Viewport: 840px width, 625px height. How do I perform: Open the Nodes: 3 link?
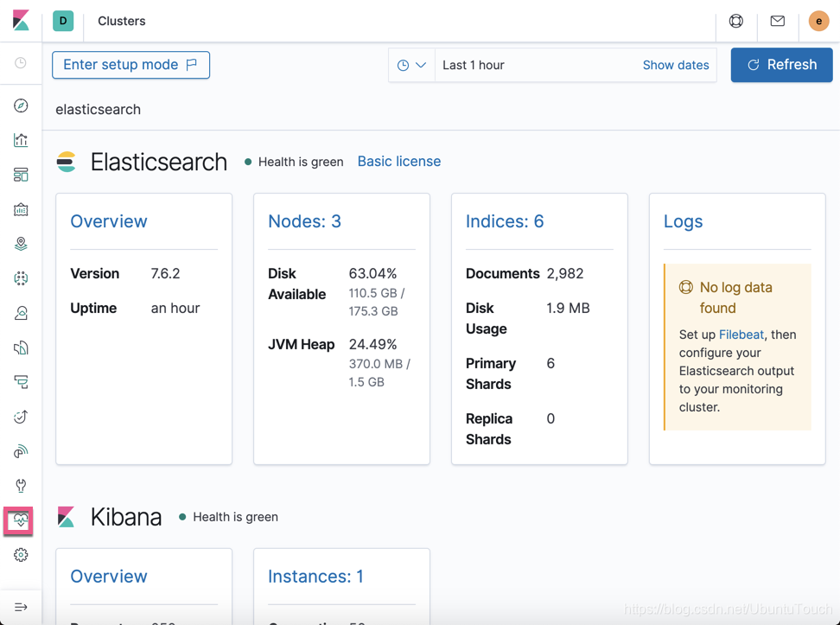pyautogui.click(x=304, y=221)
